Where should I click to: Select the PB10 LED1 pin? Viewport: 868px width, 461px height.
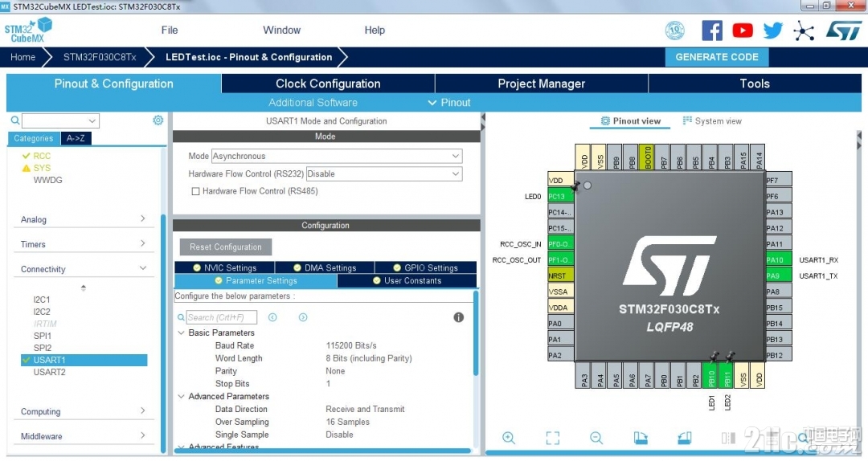[710, 375]
